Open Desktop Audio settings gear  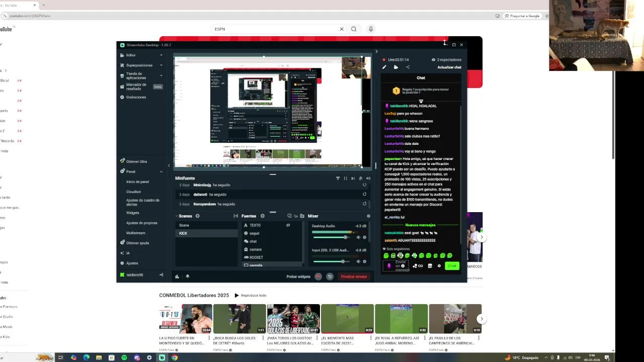click(365, 237)
